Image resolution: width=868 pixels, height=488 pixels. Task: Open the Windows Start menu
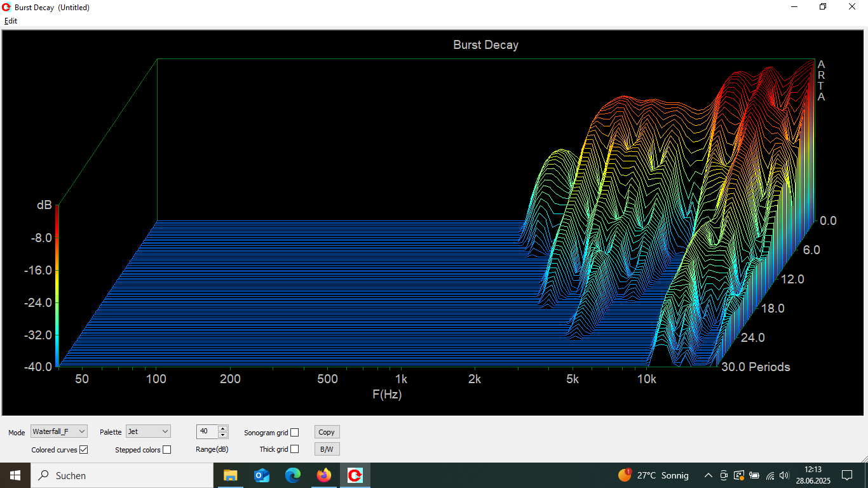click(x=15, y=475)
